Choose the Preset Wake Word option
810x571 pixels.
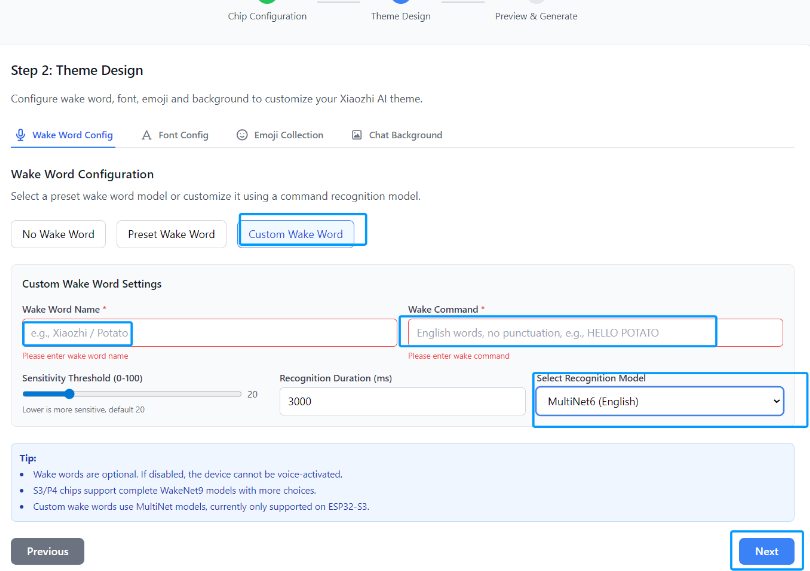(171, 234)
